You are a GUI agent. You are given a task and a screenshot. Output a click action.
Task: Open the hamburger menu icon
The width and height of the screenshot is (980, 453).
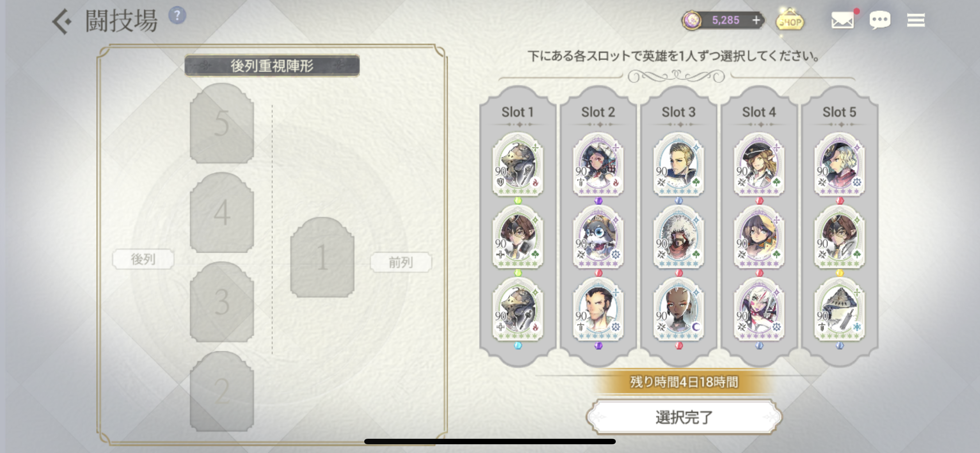[916, 20]
